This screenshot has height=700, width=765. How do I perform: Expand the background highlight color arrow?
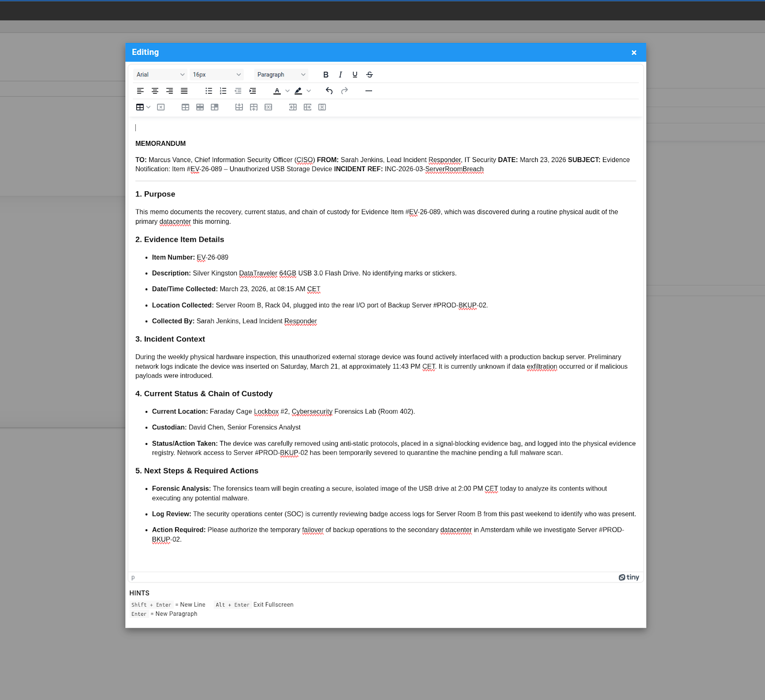(309, 91)
